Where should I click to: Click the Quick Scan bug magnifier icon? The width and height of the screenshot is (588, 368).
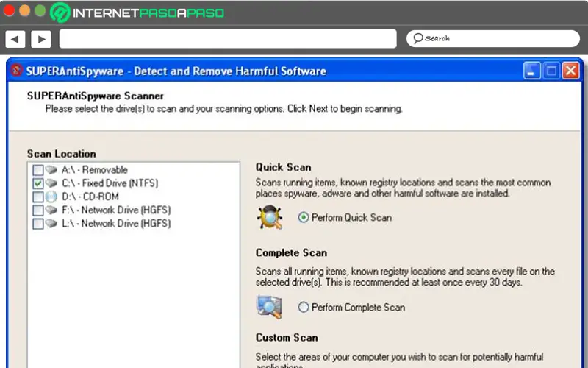[270, 217]
